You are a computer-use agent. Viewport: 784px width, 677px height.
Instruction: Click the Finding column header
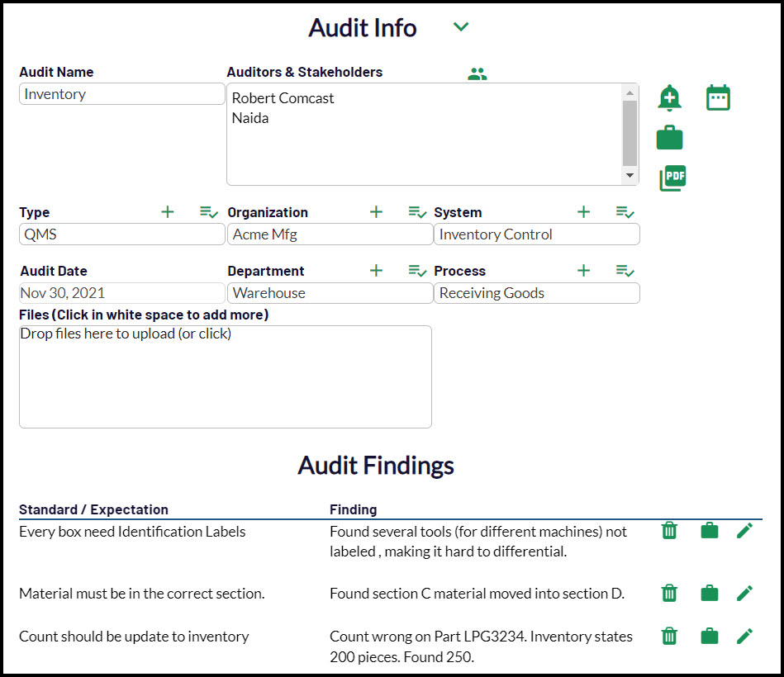click(353, 509)
